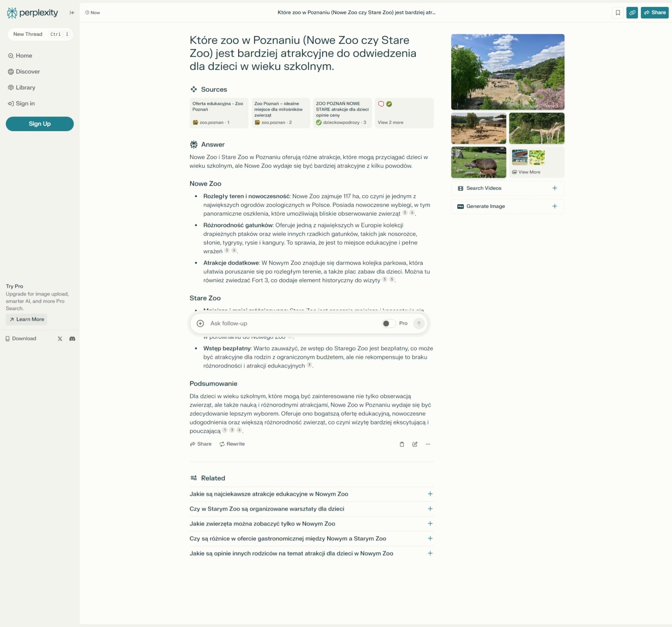Click thread title in top bar
The image size is (672, 627).
[x=356, y=13]
